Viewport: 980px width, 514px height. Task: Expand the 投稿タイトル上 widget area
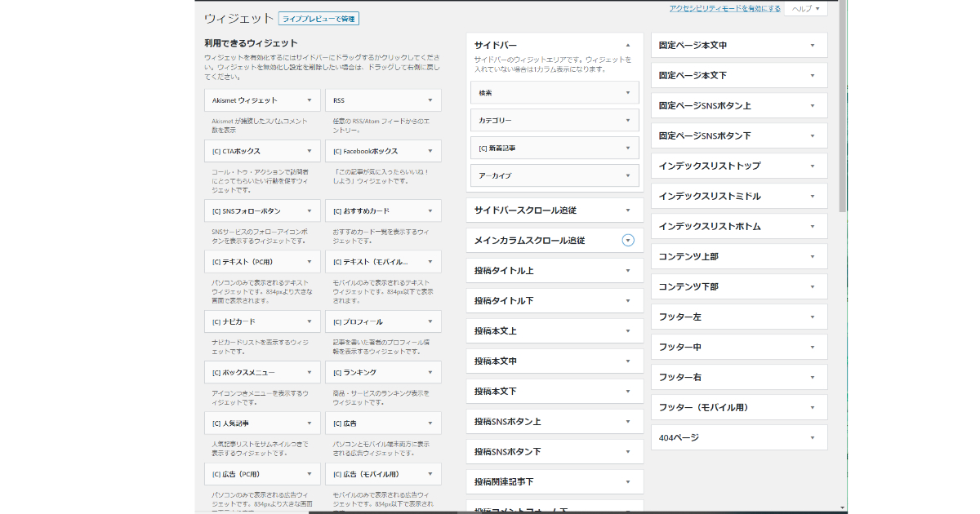(x=627, y=271)
